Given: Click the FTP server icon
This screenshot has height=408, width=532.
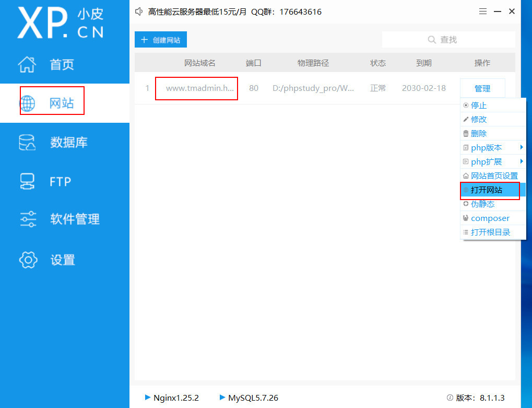Looking at the screenshot, I should click(27, 181).
